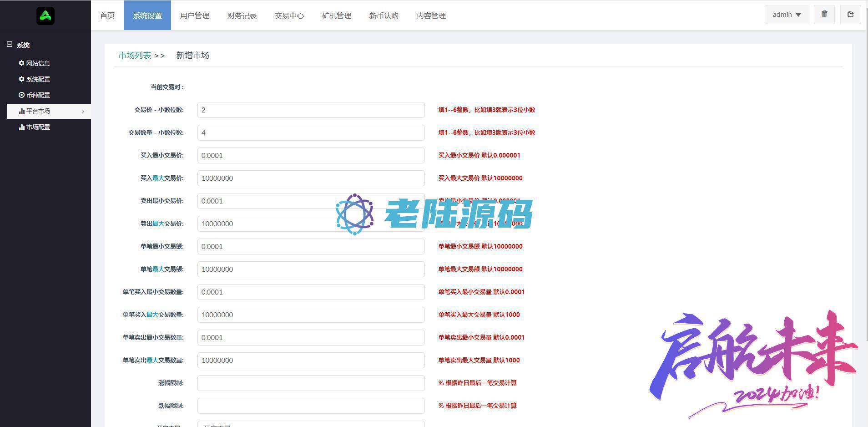This screenshot has width=868, height=427.
Task: Click the empty 涨幅限制 input field
Action: click(311, 383)
